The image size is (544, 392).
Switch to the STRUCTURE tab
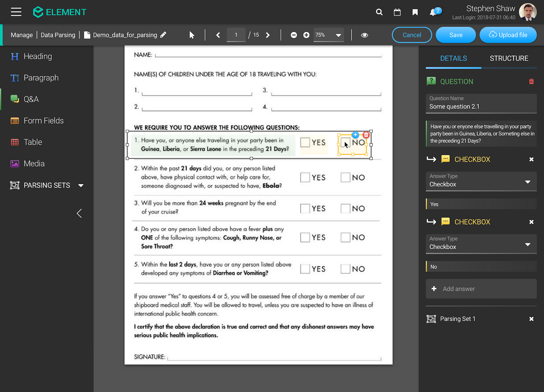click(509, 58)
